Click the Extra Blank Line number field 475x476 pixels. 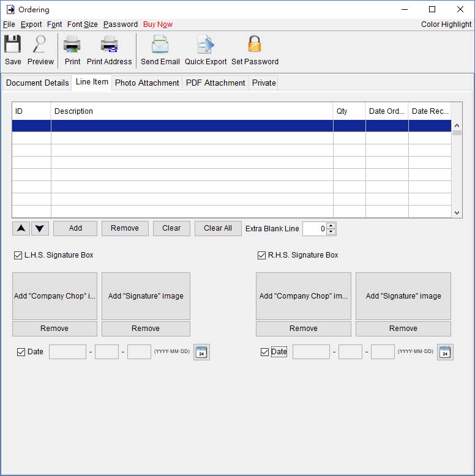[315, 229]
